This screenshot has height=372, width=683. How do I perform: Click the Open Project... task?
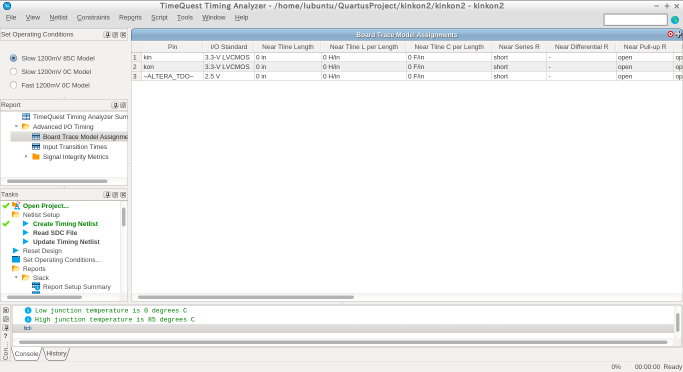46,206
